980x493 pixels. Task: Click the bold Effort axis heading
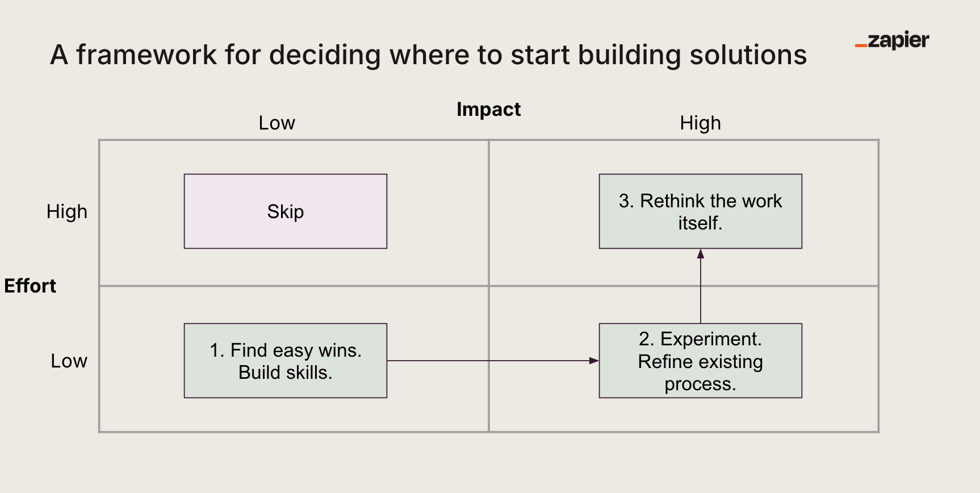(x=30, y=286)
